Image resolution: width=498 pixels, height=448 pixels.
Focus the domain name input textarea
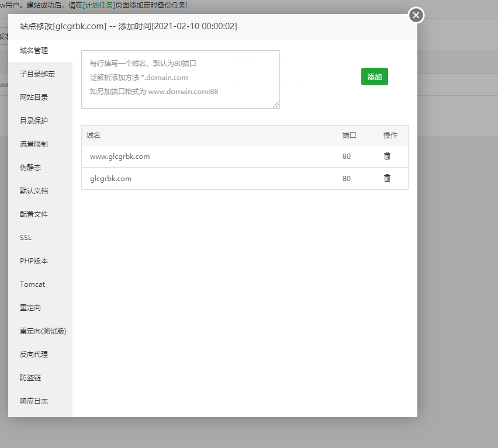pos(181,79)
